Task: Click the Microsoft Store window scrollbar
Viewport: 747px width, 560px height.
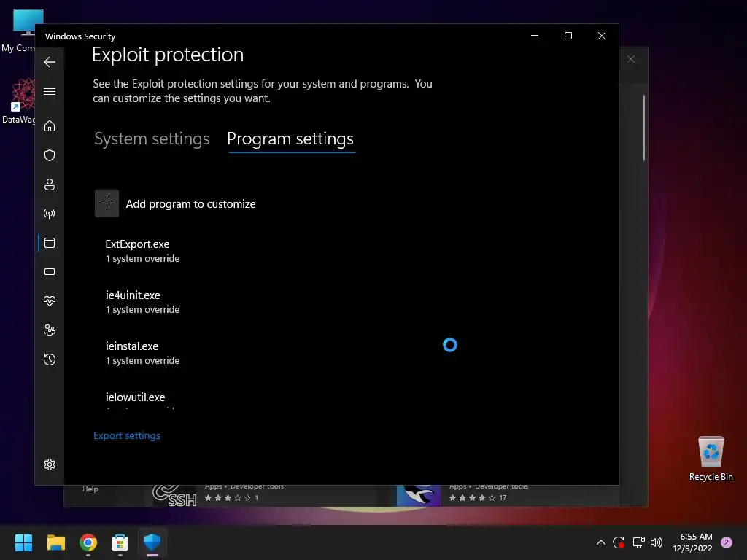Action: [x=644, y=128]
